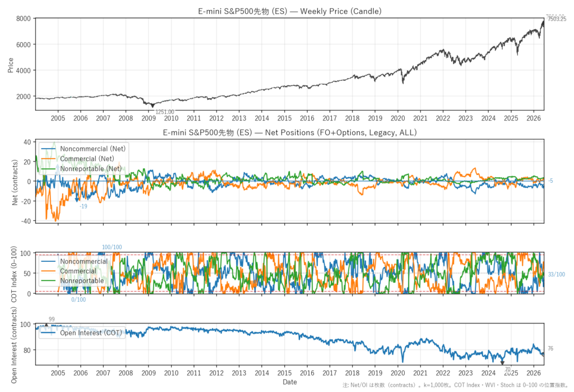This screenshot has width=574, height=392.
Task: Click the -19 annotation in the net positions chart
Action: [84, 206]
